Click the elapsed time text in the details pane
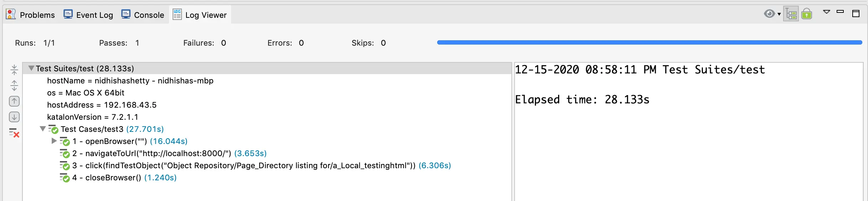Viewport: 868px width, 201px height. tap(582, 99)
